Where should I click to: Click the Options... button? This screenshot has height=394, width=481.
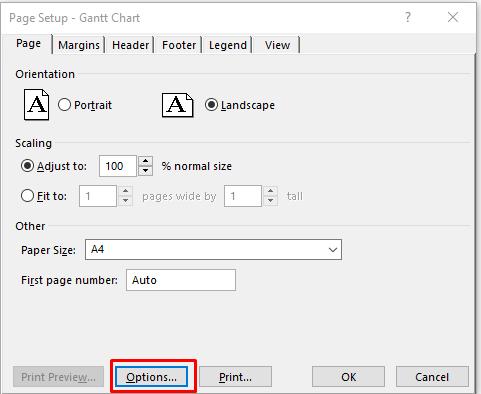[x=151, y=377]
